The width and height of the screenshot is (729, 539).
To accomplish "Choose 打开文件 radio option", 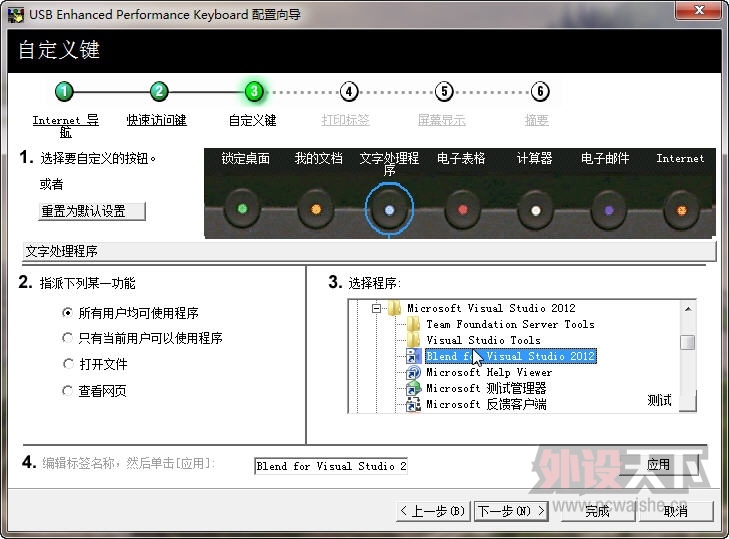I will pyautogui.click(x=67, y=364).
